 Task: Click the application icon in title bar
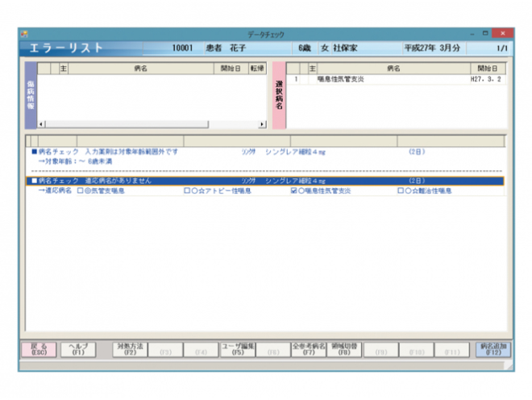click(x=24, y=34)
